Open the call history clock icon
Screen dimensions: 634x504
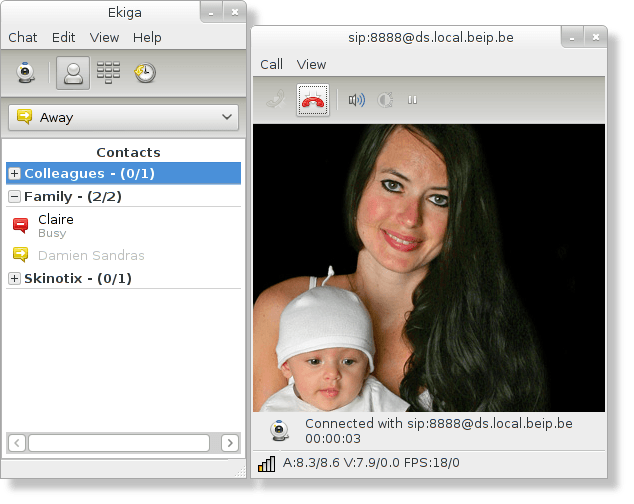click(145, 73)
